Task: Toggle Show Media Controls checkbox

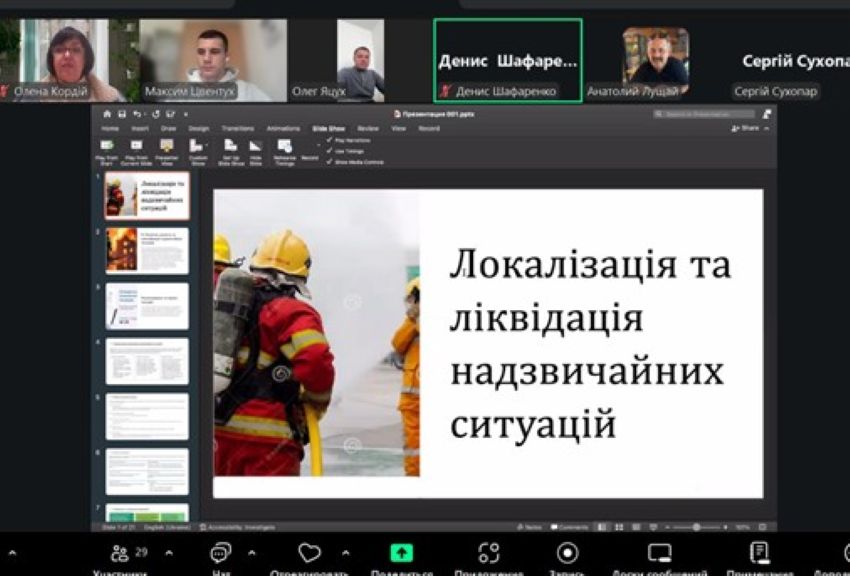Action: click(330, 162)
